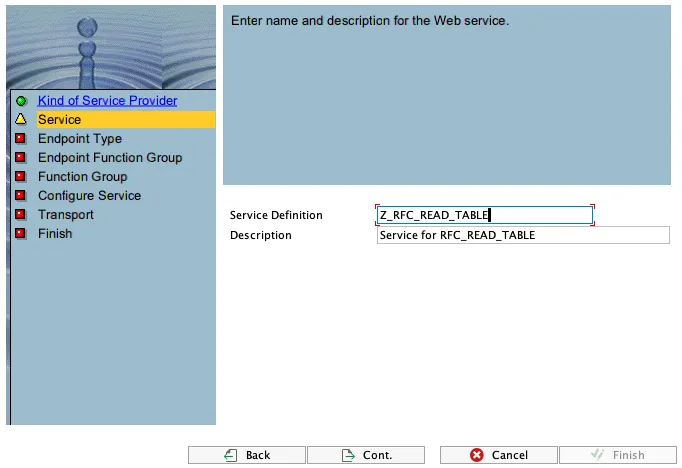Select the Endpoint Function Group step

tap(110, 157)
